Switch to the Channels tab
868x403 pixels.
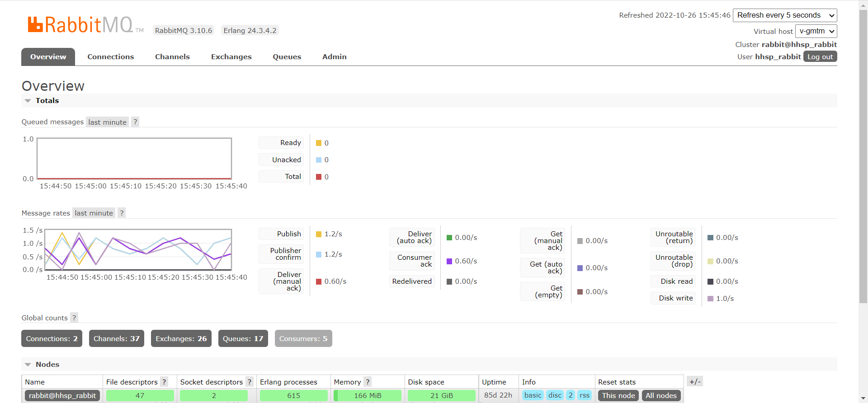pyautogui.click(x=172, y=57)
